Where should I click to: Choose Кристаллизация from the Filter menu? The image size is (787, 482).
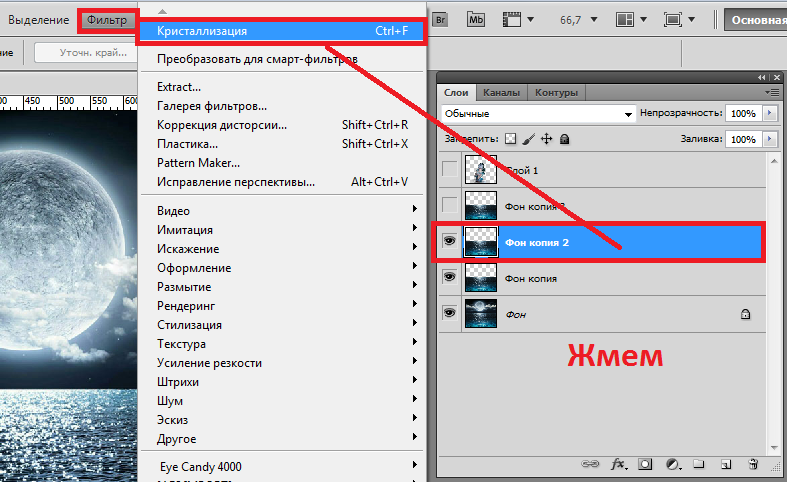[202, 31]
